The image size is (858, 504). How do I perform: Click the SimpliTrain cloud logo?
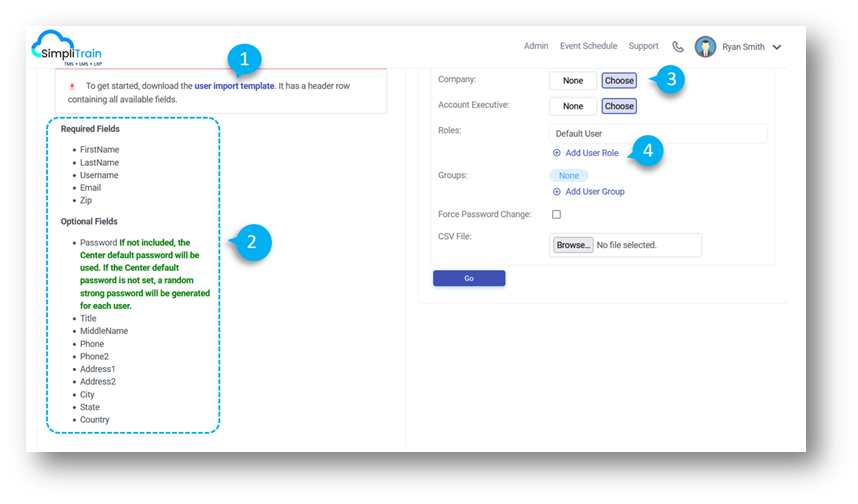click(x=66, y=48)
